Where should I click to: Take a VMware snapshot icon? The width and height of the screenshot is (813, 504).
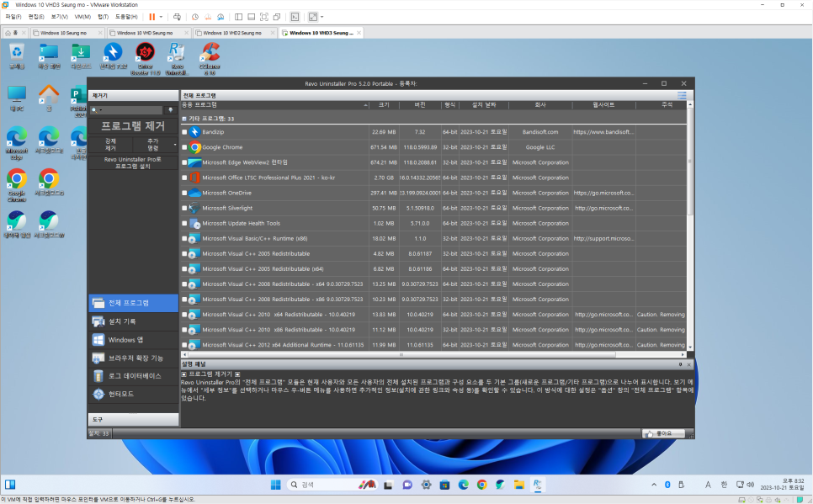pyautogui.click(x=195, y=17)
